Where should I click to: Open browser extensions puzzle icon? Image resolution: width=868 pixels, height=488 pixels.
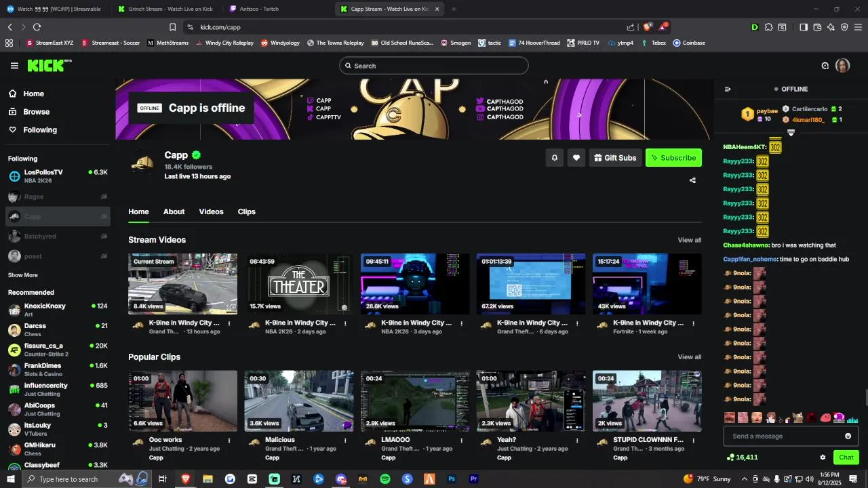(768, 27)
